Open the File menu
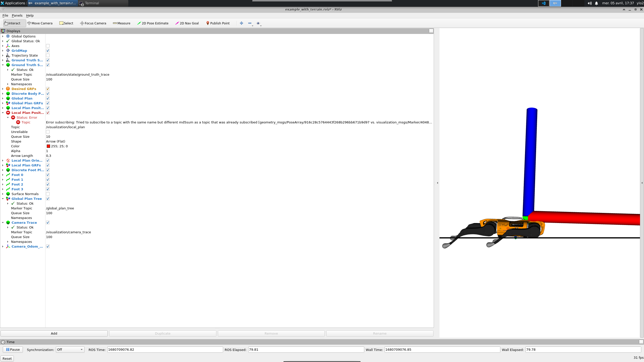Screen dimensions: 644x362 tap(5, 15)
